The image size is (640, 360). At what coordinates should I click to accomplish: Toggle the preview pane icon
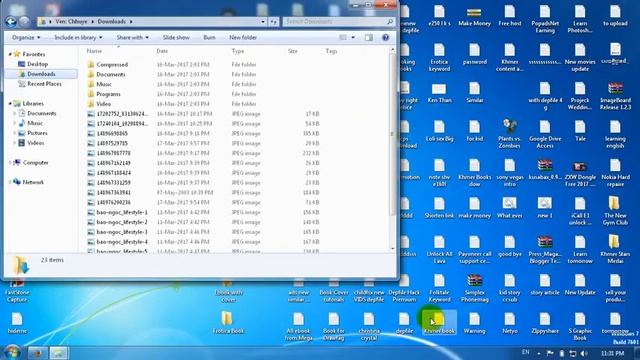point(369,38)
